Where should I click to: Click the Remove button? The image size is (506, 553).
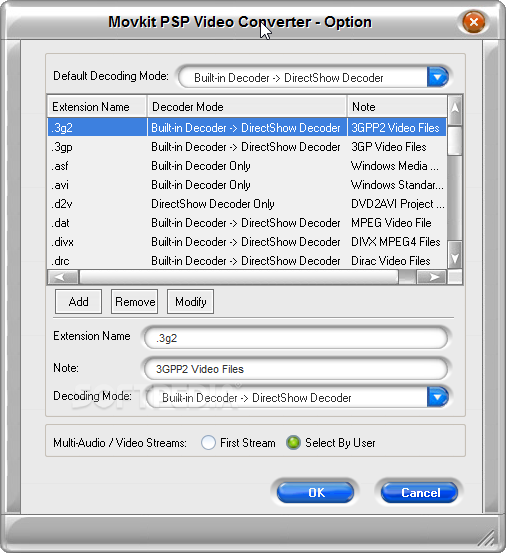click(x=134, y=302)
